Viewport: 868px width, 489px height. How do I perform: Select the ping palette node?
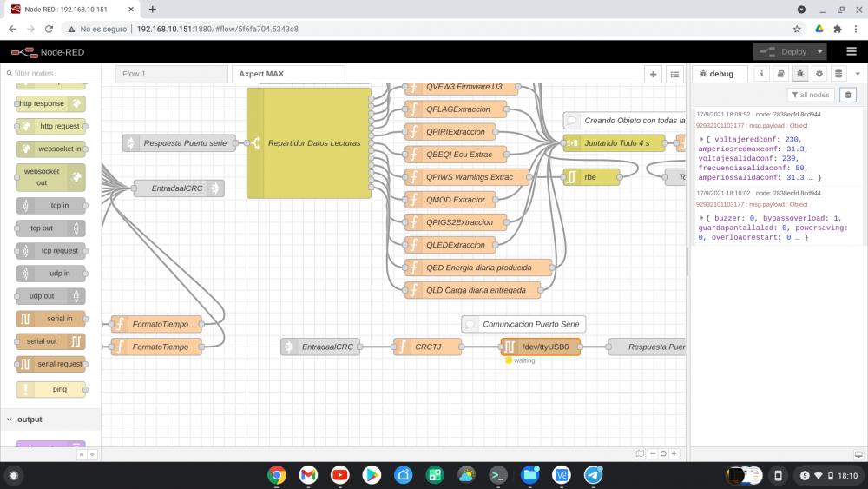pyautogui.click(x=51, y=389)
